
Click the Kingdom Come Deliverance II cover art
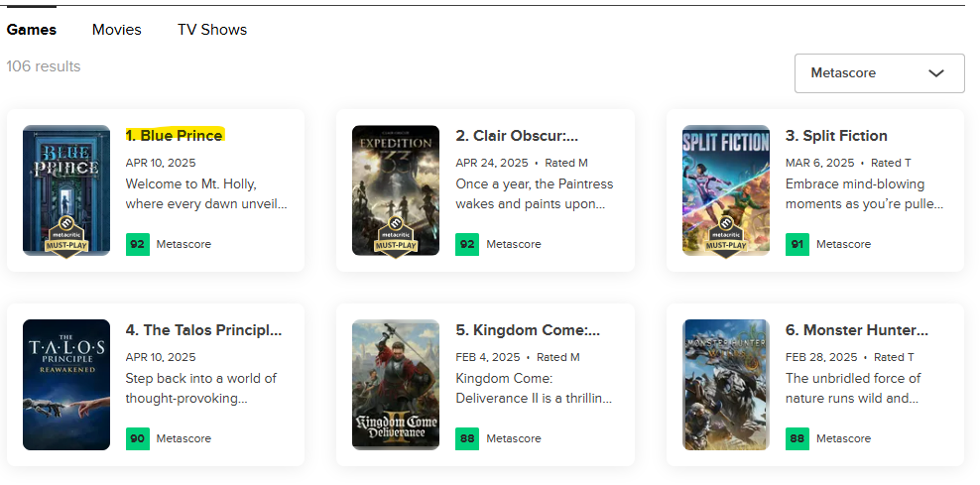pyautogui.click(x=396, y=385)
